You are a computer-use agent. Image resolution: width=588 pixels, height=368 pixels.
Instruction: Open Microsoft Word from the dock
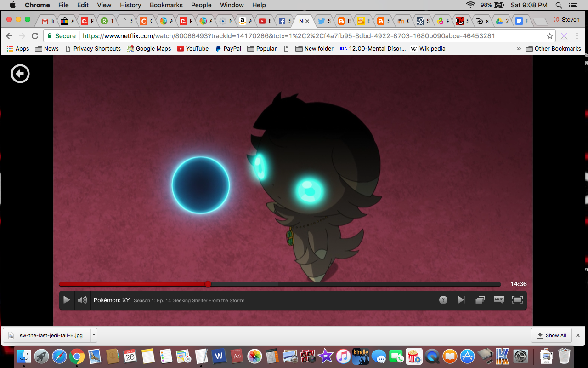[x=219, y=356]
